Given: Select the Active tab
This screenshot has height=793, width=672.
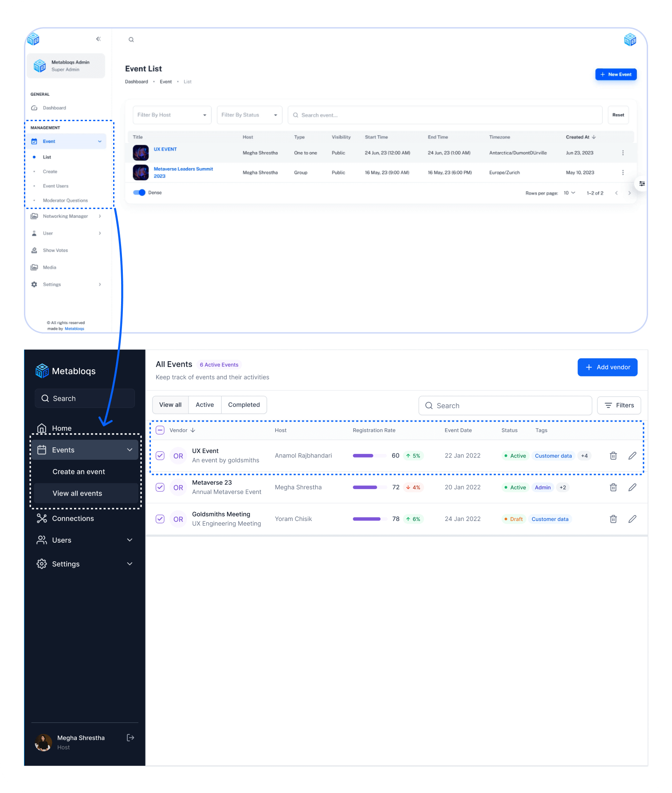Looking at the screenshot, I should 204,405.
